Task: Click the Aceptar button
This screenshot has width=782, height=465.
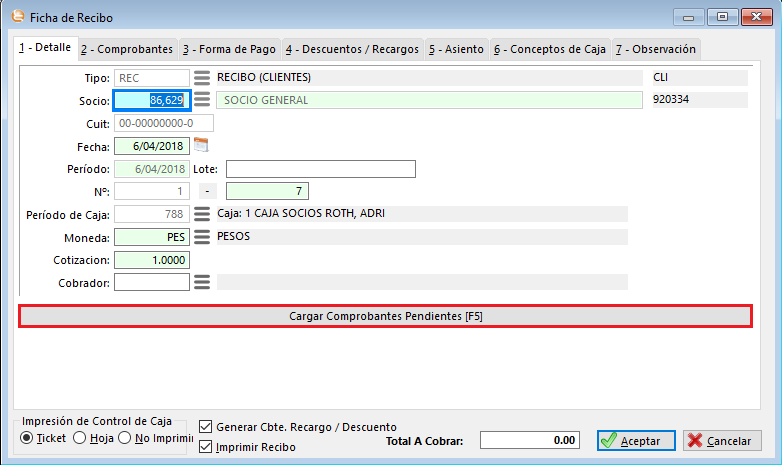Action: click(636, 441)
